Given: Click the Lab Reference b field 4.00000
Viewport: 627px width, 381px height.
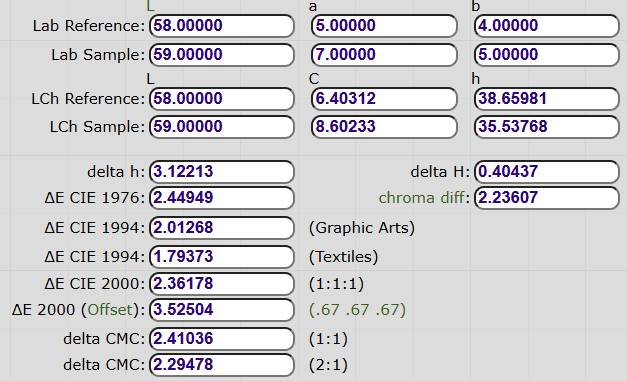Looking at the screenshot, I should pos(547,26).
